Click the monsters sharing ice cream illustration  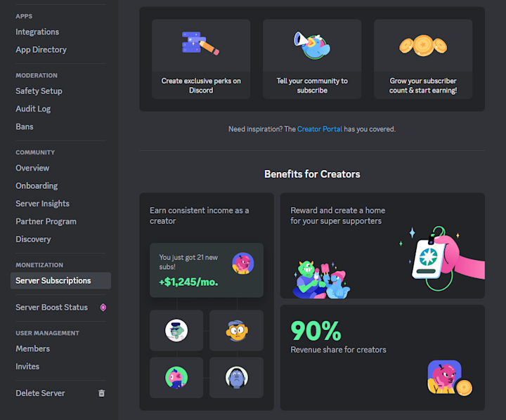tap(321, 280)
